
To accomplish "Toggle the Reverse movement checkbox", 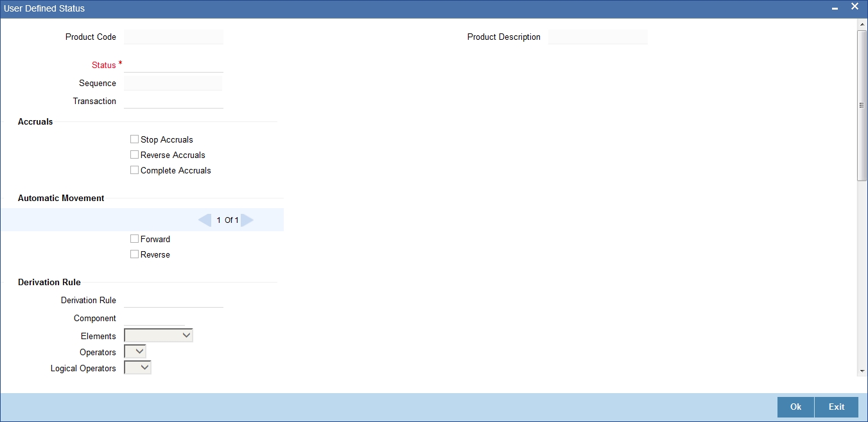I will 134,254.
